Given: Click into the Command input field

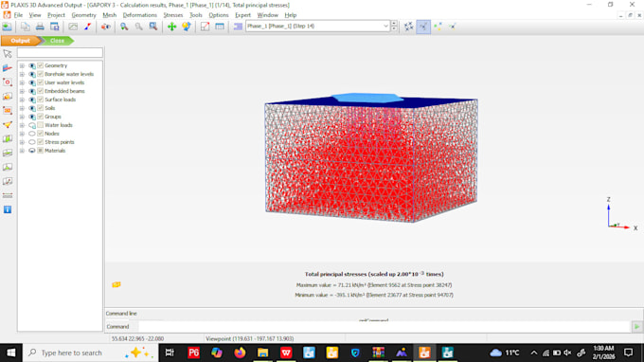Looking at the screenshot, I should [385, 327].
